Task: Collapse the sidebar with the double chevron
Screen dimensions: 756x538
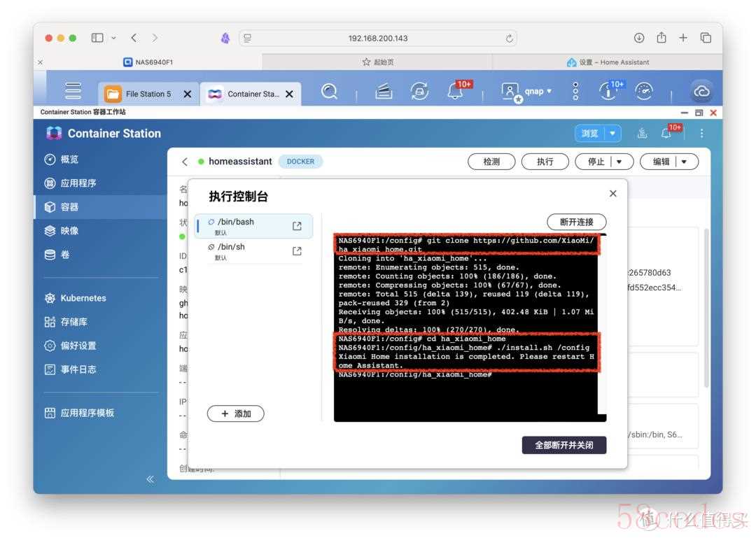Action: (150, 479)
